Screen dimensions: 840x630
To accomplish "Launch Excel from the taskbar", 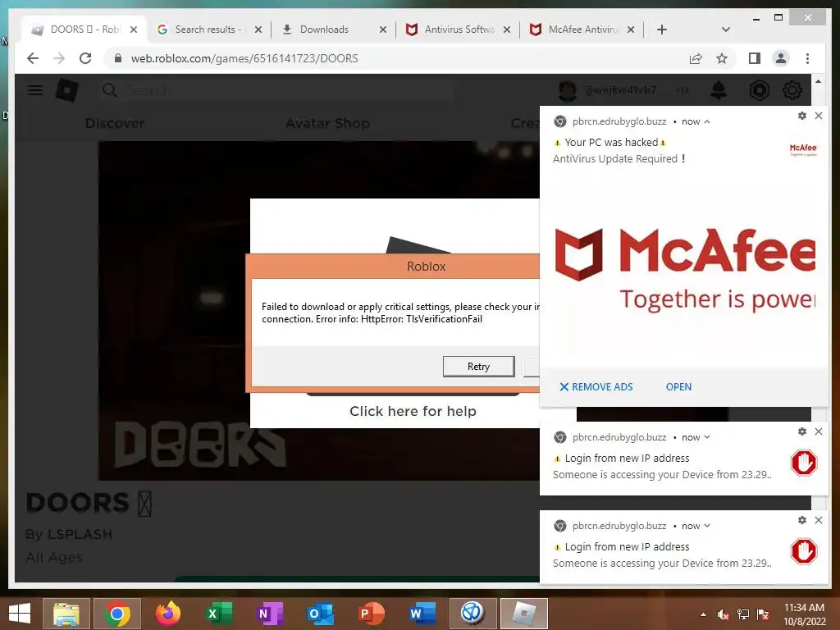I will (x=218, y=614).
